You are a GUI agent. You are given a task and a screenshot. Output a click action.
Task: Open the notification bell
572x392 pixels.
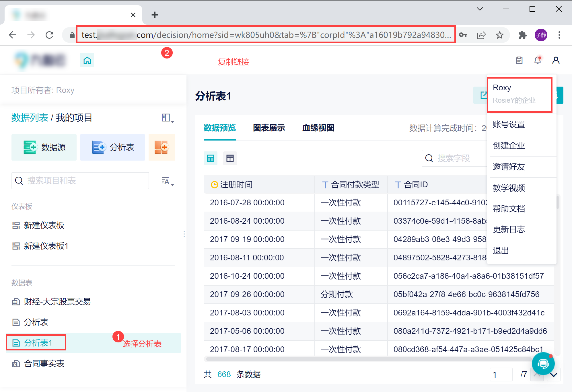pos(538,60)
